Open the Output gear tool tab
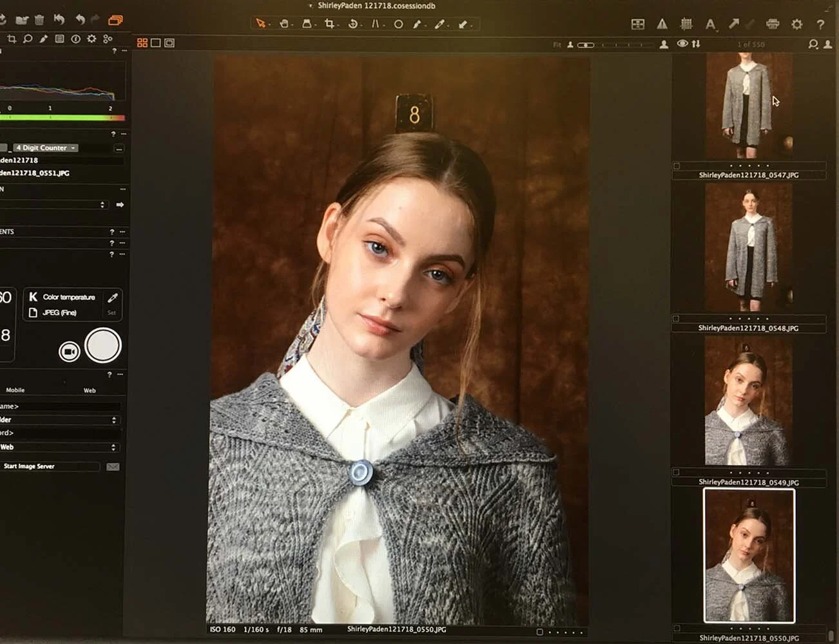The image size is (839, 644). (x=92, y=39)
